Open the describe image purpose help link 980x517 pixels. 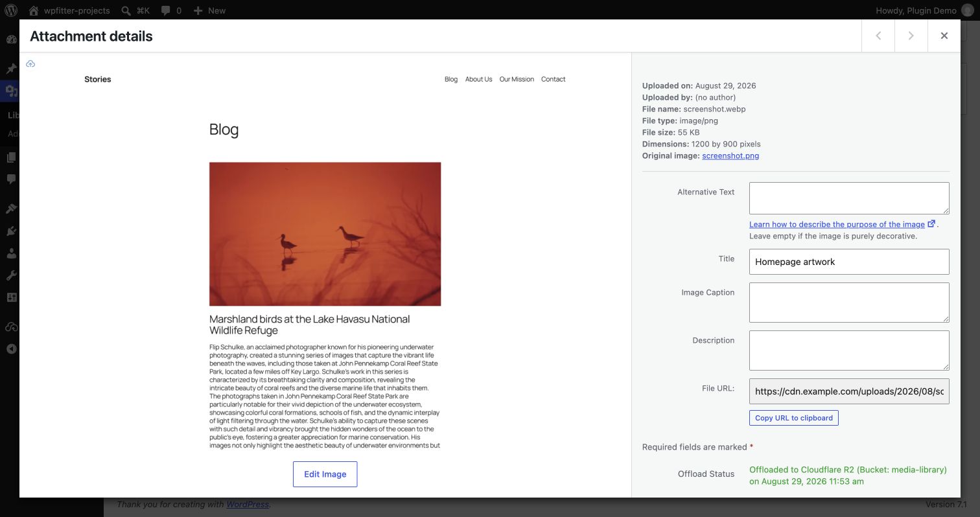pyautogui.click(x=837, y=224)
